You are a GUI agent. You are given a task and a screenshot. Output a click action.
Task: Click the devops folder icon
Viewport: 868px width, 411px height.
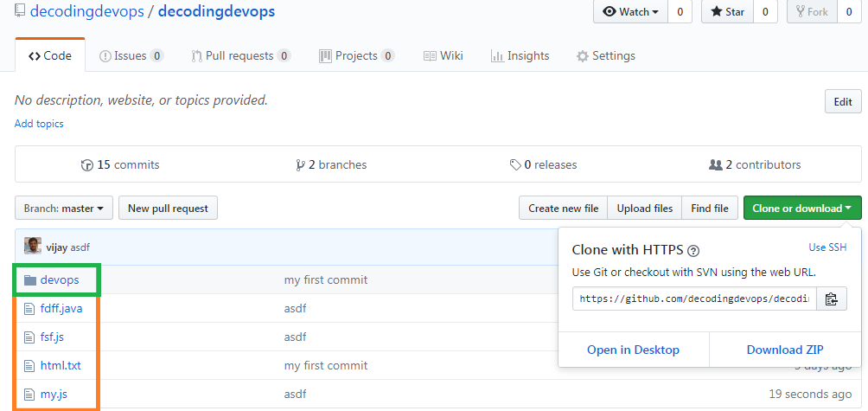(30, 280)
